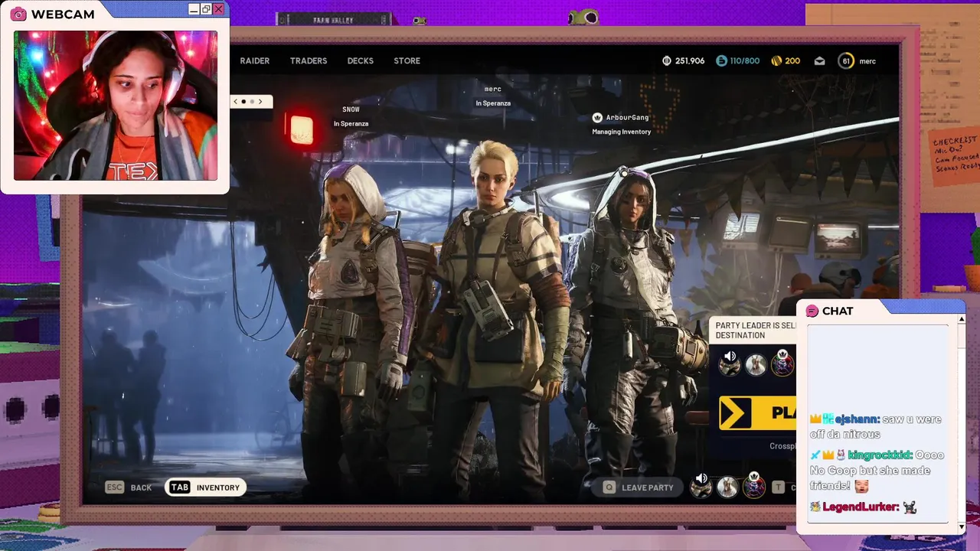Screen dimensions: 980x551
Task: Click the pink chat bubble icon
Action: click(x=812, y=311)
